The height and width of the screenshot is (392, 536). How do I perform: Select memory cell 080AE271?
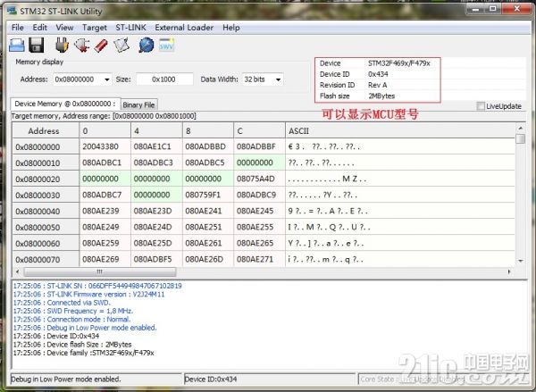click(259, 259)
